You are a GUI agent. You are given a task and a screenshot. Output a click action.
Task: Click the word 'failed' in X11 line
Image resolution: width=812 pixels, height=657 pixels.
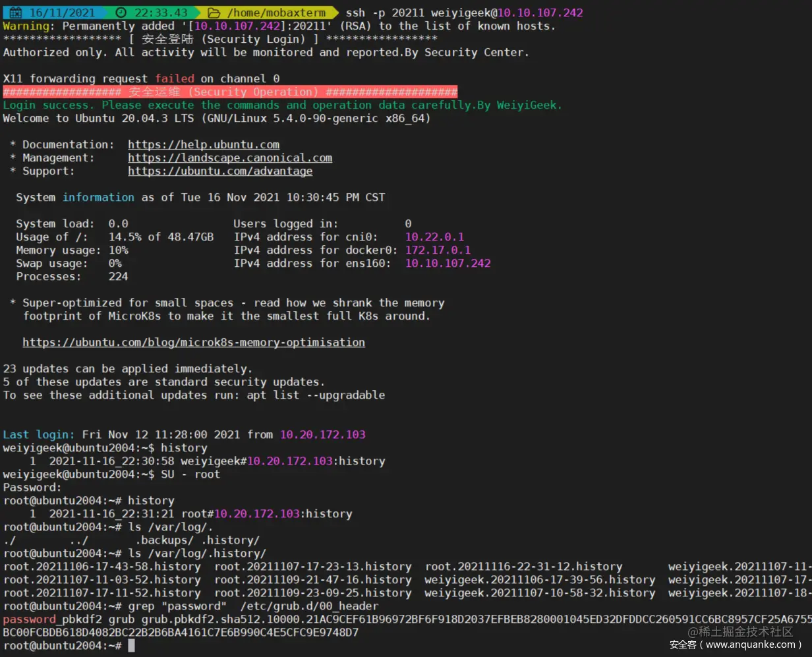click(x=174, y=78)
